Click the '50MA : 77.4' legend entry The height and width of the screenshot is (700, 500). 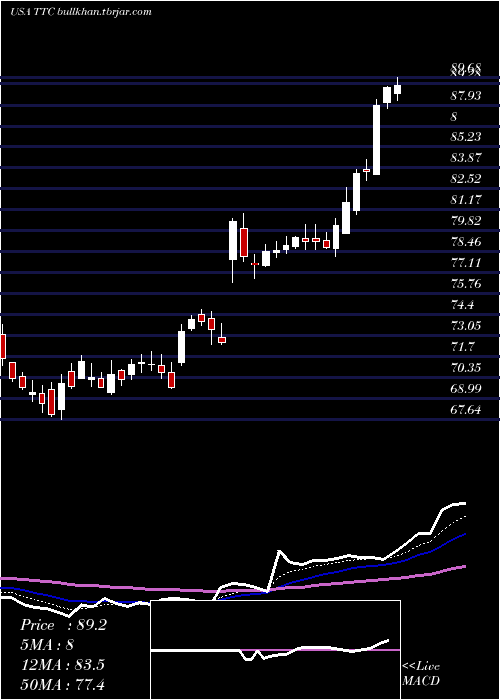62,684
